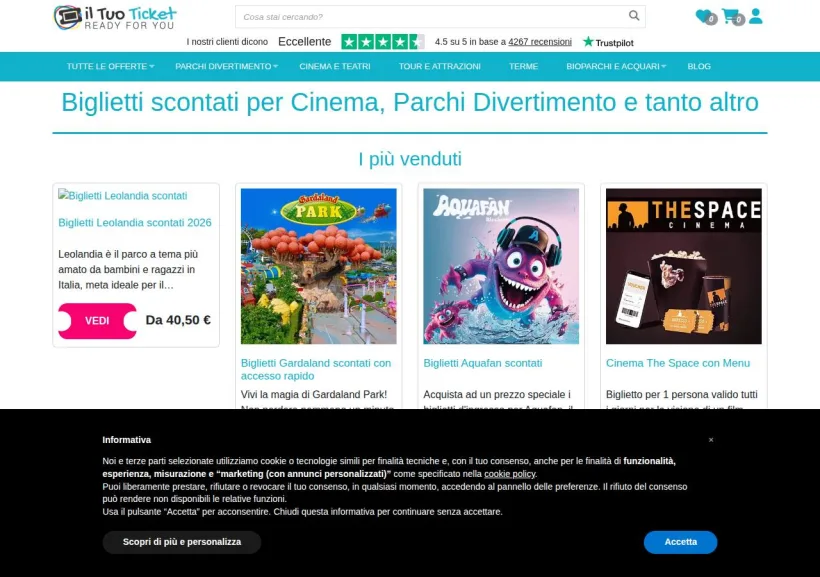Click the search magnifier icon
The width and height of the screenshot is (820, 577).
coord(634,16)
